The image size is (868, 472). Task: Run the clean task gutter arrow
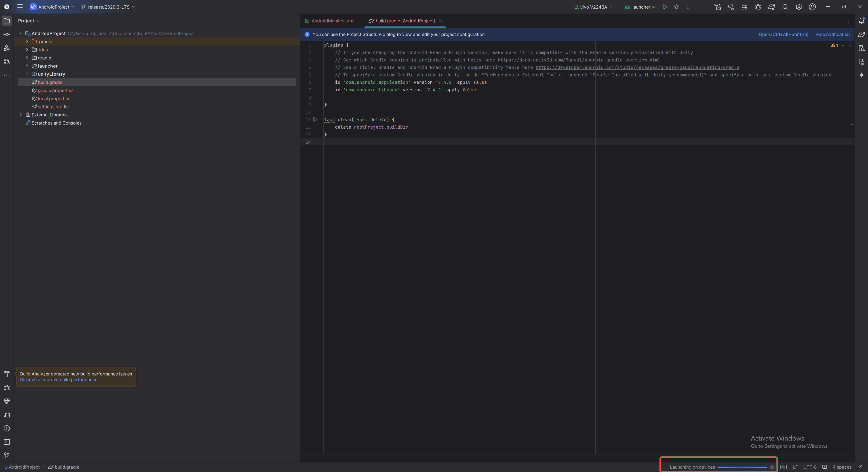315,120
